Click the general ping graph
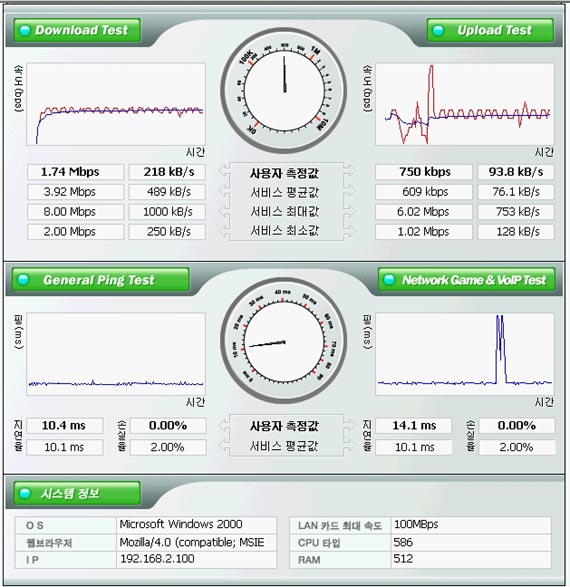The width and height of the screenshot is (570, 587). coord(116,354)
